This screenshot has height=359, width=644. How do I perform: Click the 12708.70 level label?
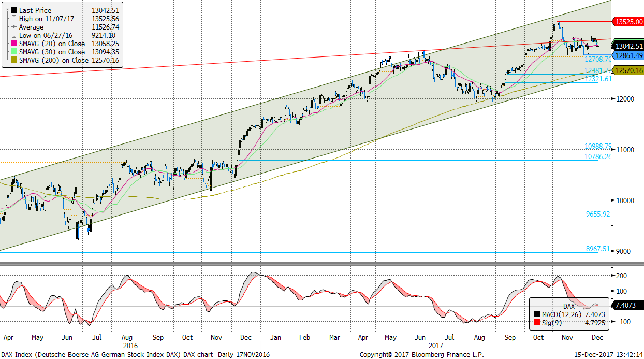[598, 60]
